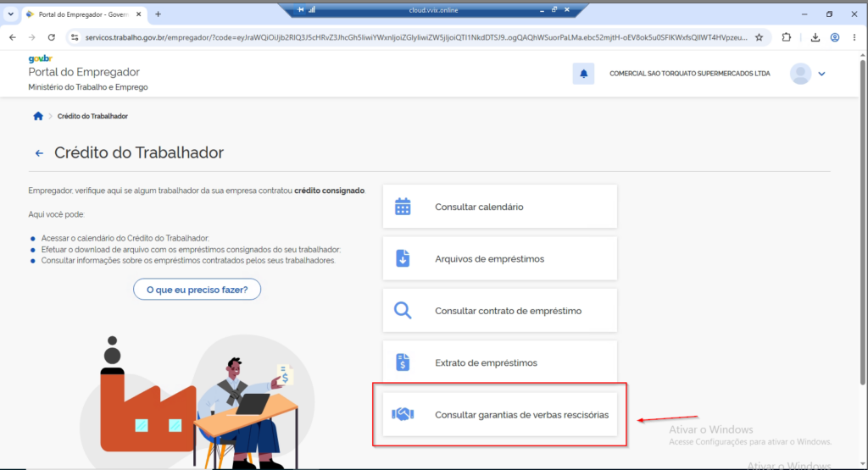This screenshot has height=470, width=868.
Task: Open Consultar calendário card
Action: point(499,207)
